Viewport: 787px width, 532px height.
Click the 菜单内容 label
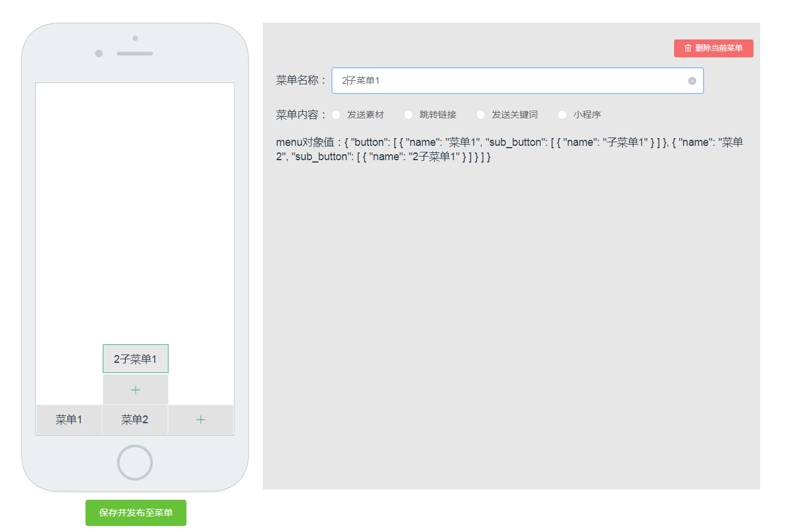[301, 115]
